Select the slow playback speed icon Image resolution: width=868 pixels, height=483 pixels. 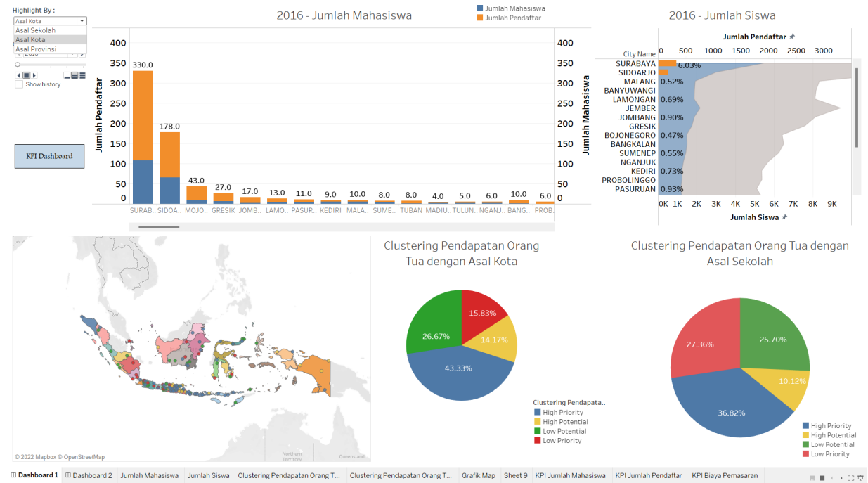click(67, 75)
